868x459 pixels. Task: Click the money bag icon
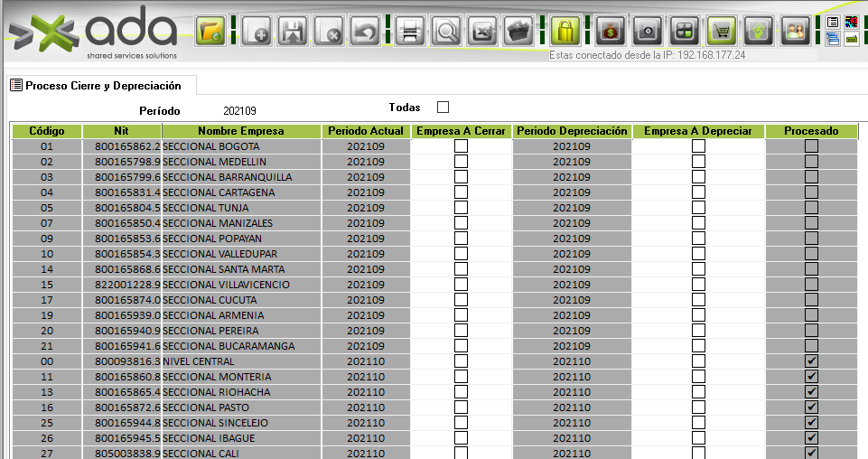tap(611, 32)
